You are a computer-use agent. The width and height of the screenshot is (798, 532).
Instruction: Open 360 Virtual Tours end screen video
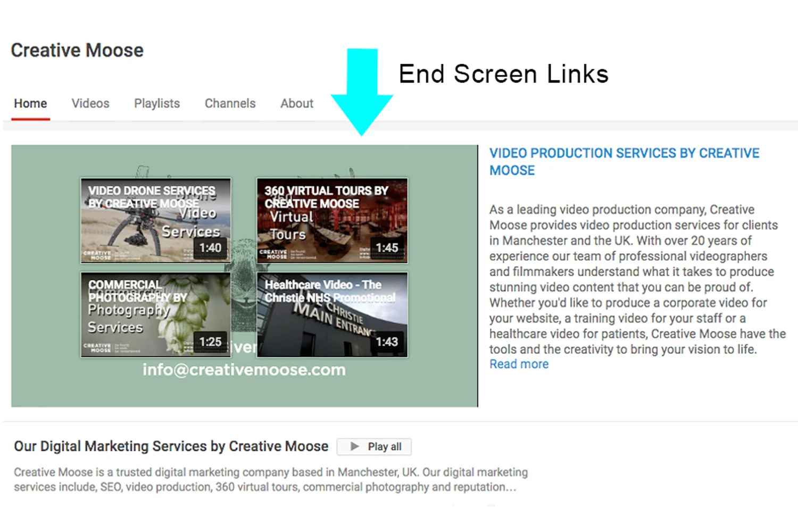pos(332,221)
